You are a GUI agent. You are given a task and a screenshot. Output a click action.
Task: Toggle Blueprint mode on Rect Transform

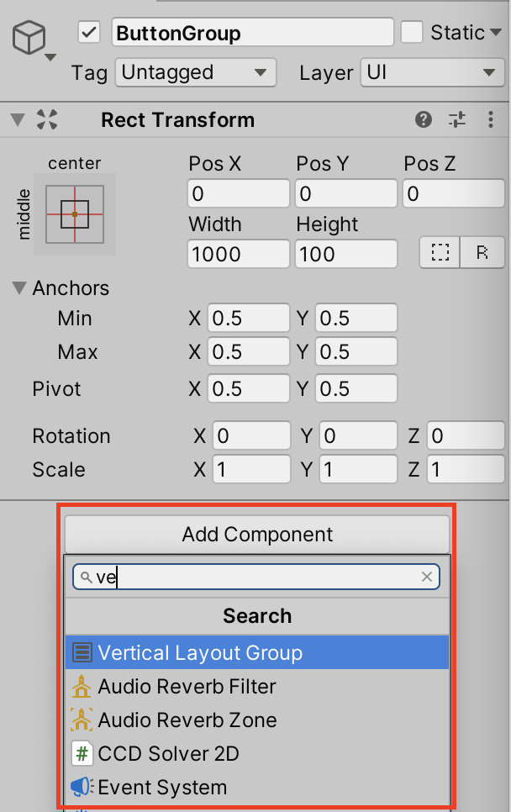440,252
